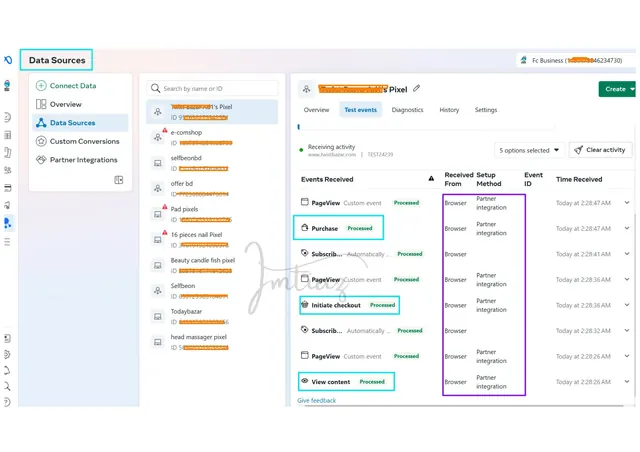Select the e-comshop pixel in the list

(212, 138)
